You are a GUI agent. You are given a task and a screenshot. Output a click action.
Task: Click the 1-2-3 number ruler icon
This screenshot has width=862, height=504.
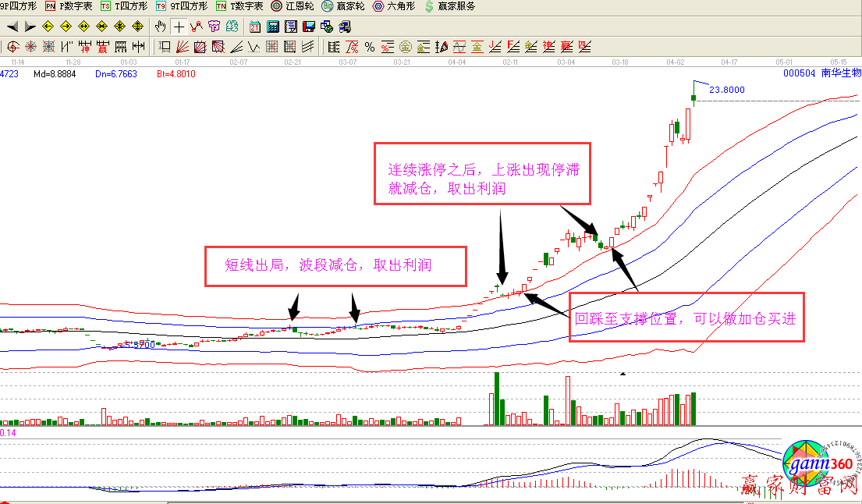[x=121, y=47]
